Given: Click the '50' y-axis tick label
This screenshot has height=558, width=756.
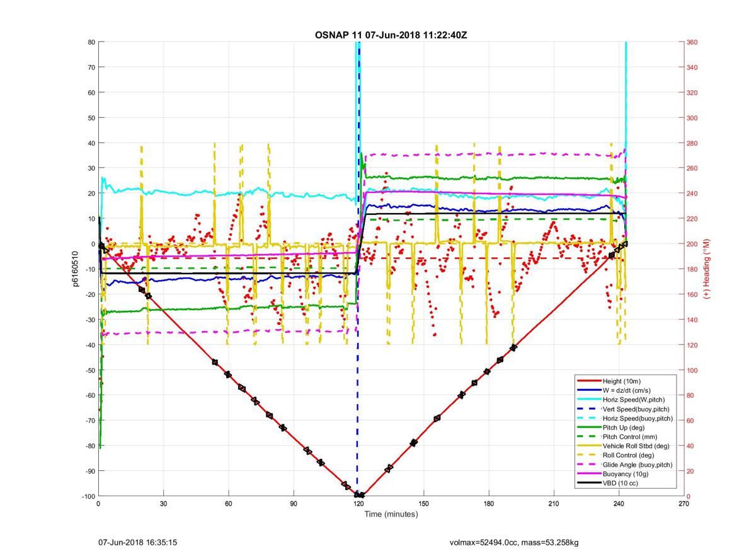Looking at the screenshot, I should (x=91, y=118).
